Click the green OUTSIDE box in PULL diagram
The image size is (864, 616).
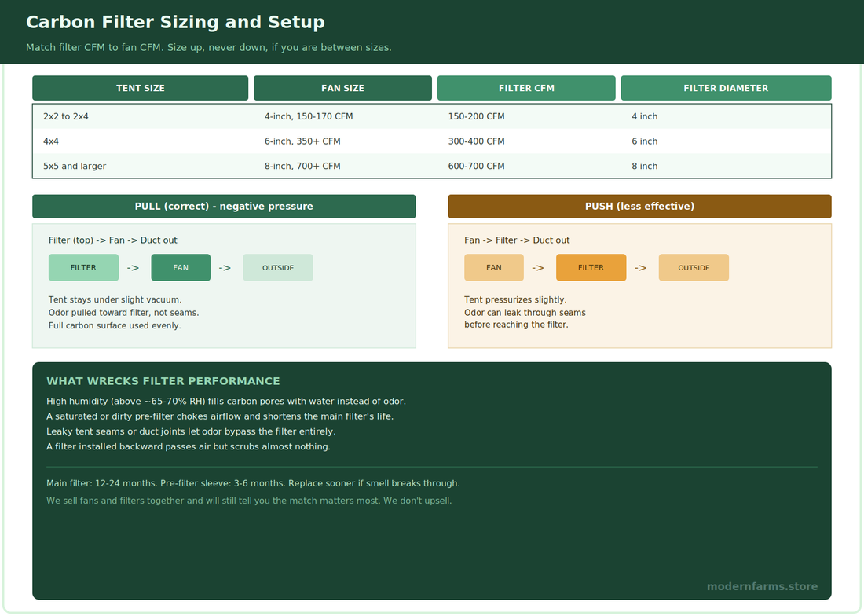pyautogui.click(x=278, y=267)
